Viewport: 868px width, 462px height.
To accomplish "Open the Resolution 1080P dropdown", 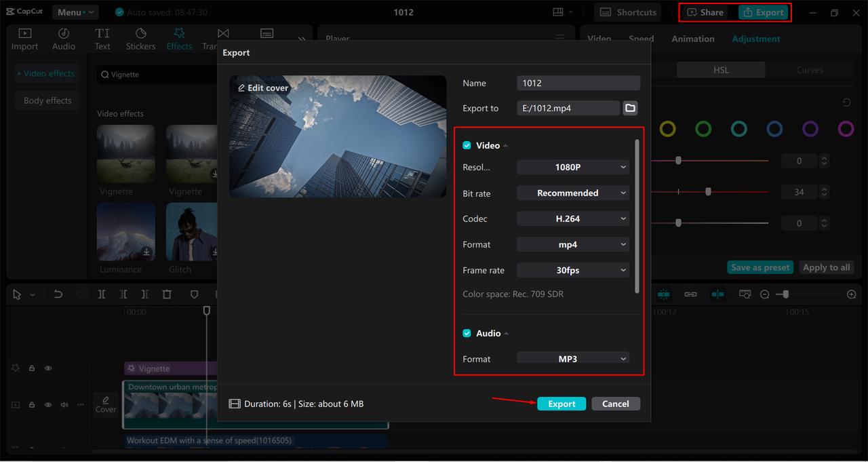I will coord(573,167).
